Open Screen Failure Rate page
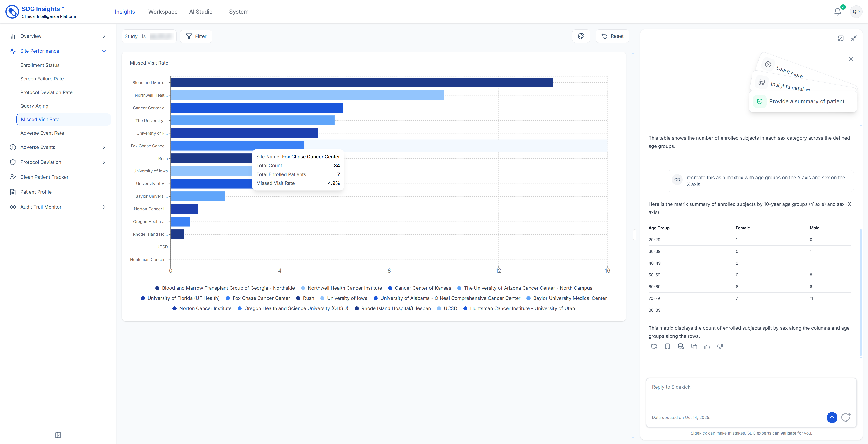This screenshot has width=868, height=444. tap(42, 79)
